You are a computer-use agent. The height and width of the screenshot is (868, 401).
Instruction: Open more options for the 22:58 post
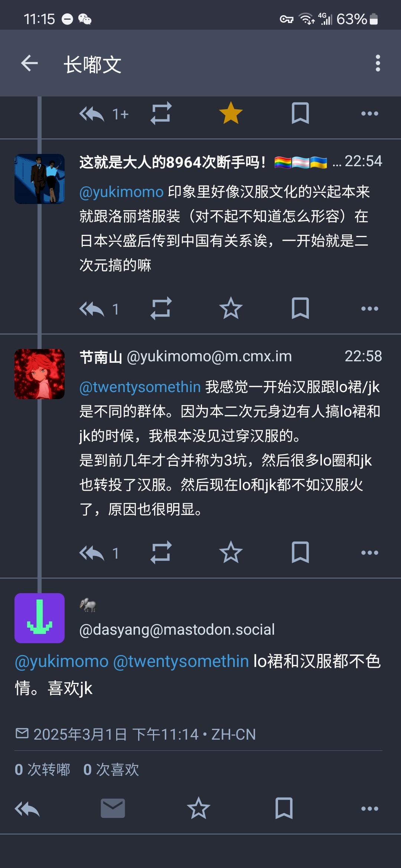coord(370,552)
